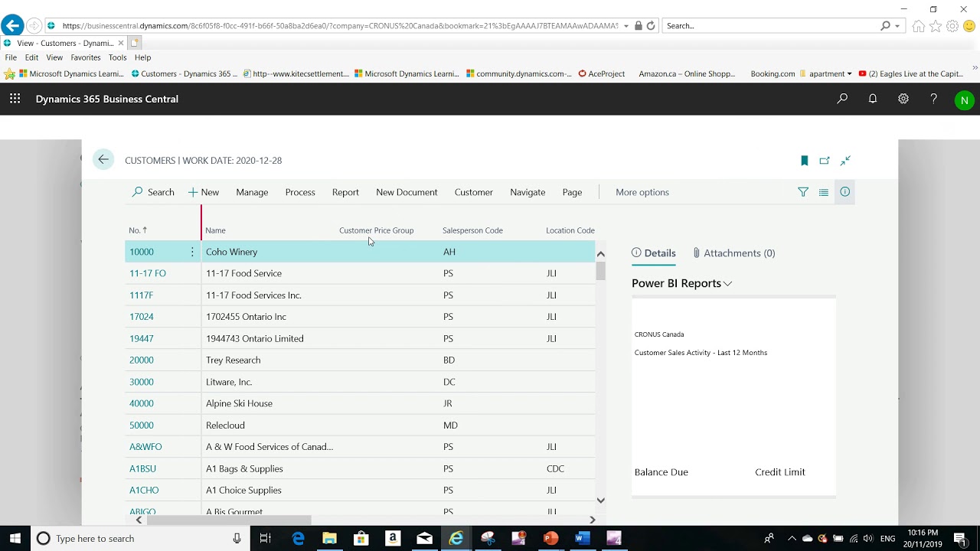
Task: Open the help question mark
Action: 933,99
